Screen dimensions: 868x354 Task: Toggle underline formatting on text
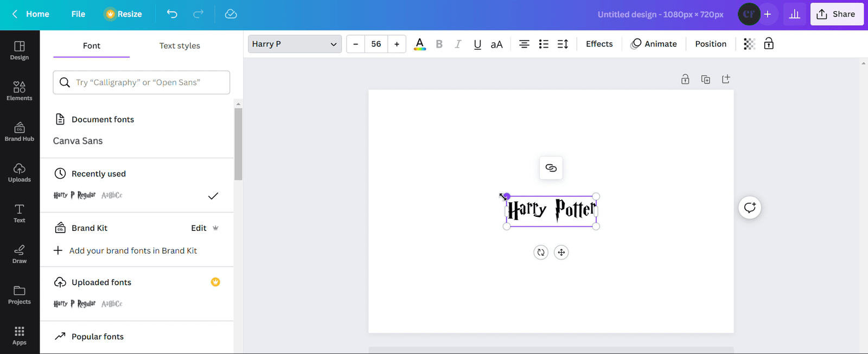tap(477, 44)
